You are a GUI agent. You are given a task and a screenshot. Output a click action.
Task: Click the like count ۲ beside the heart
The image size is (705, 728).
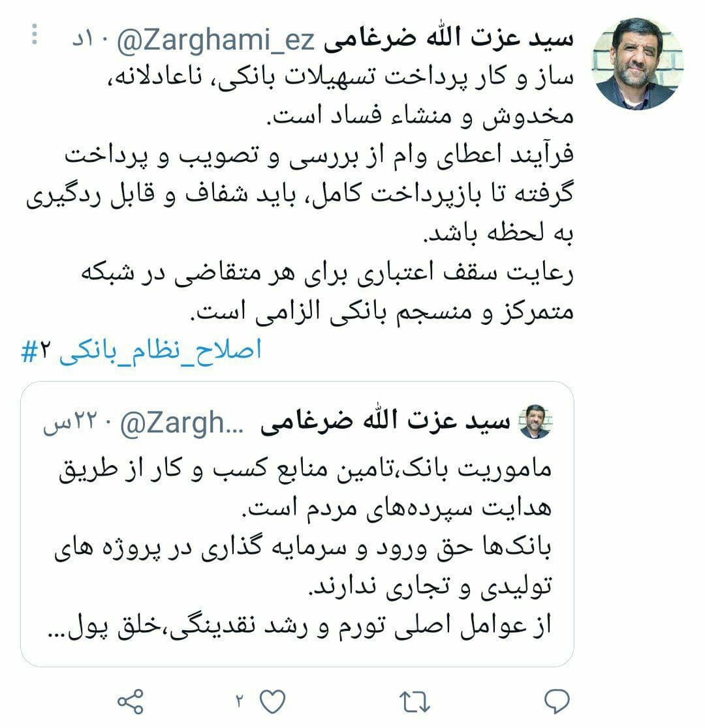[240, 701]
